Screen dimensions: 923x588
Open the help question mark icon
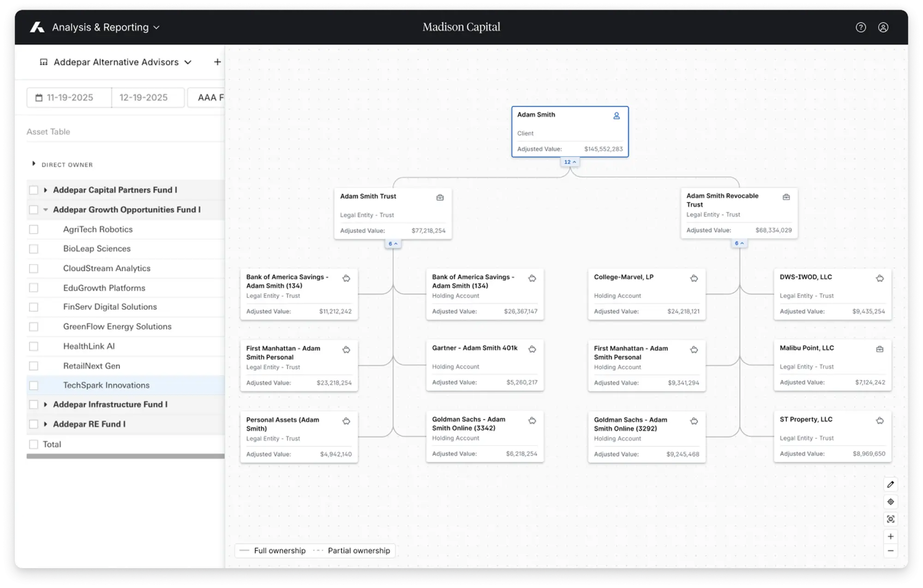pos(861,27)
